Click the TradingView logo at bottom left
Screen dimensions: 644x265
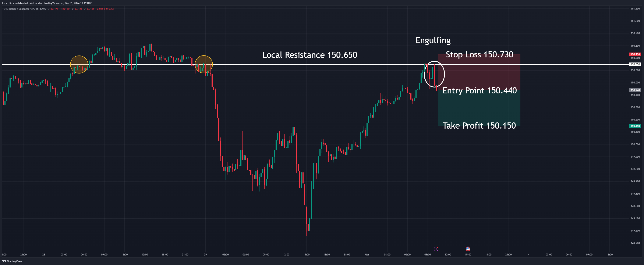tap(12, 261)
